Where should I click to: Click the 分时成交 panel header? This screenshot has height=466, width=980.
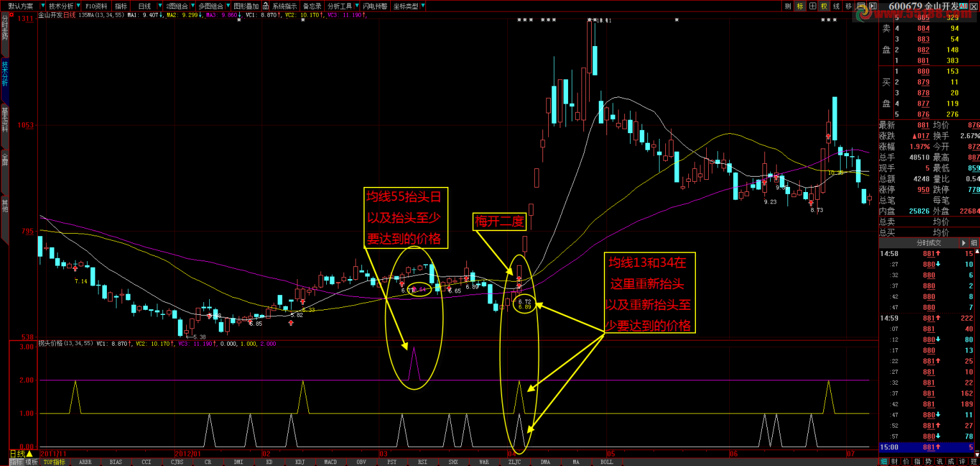coord(929,243)
